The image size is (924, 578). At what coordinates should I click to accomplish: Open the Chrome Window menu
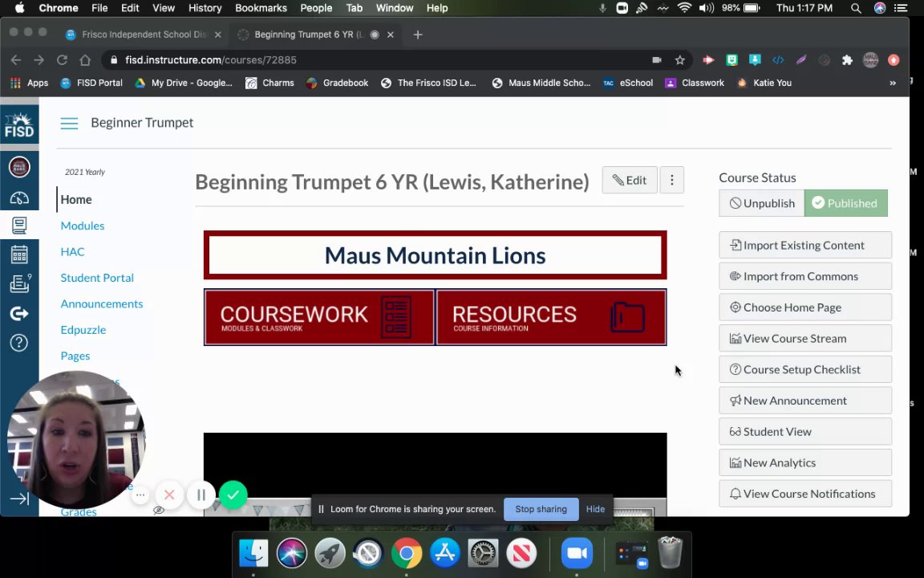(395, 8)
